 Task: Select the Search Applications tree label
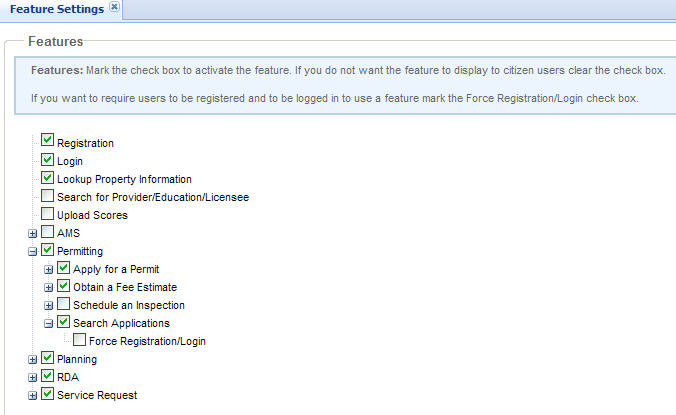click(x=121, y=323)
